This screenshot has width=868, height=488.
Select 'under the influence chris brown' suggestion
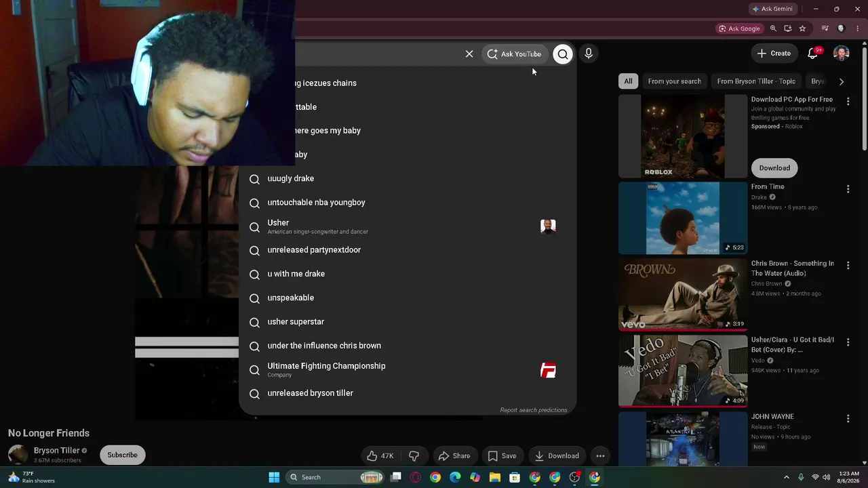[x=408, y=346]
